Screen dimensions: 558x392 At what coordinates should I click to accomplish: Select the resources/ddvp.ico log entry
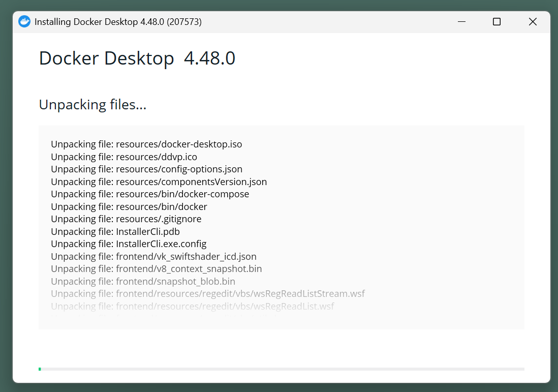click(124, 157)
